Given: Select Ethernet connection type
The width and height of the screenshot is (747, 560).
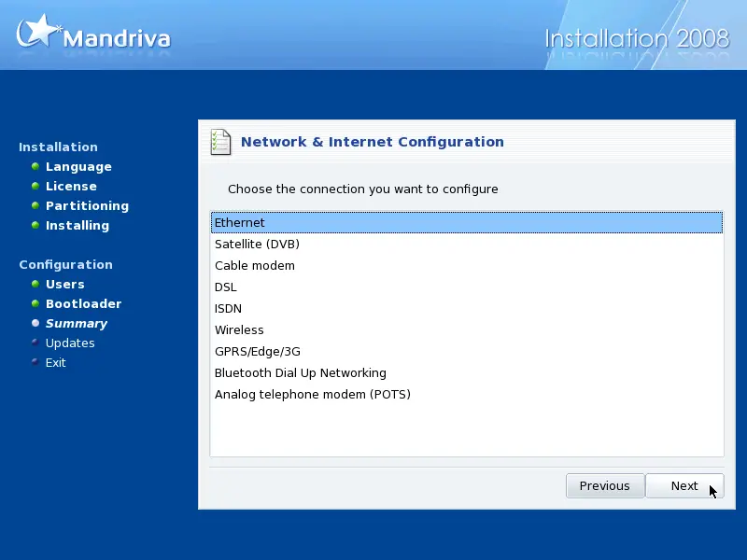Looking at the screenshot, I should coord(467,222).
